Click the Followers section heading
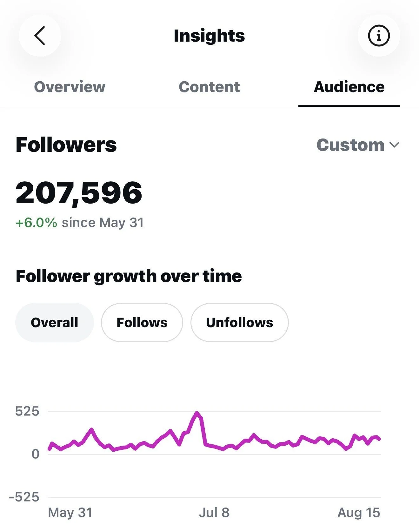419x532 pixels. tap(66, 145)
